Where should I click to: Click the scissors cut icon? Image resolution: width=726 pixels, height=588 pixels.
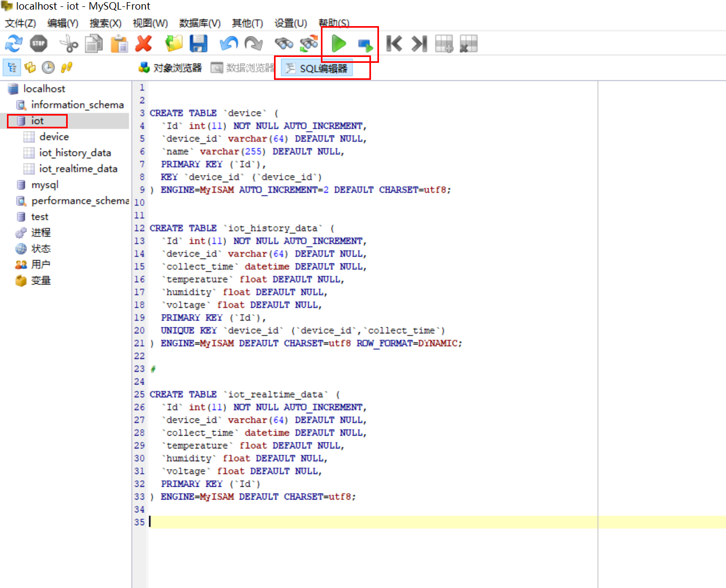[69, 44]
